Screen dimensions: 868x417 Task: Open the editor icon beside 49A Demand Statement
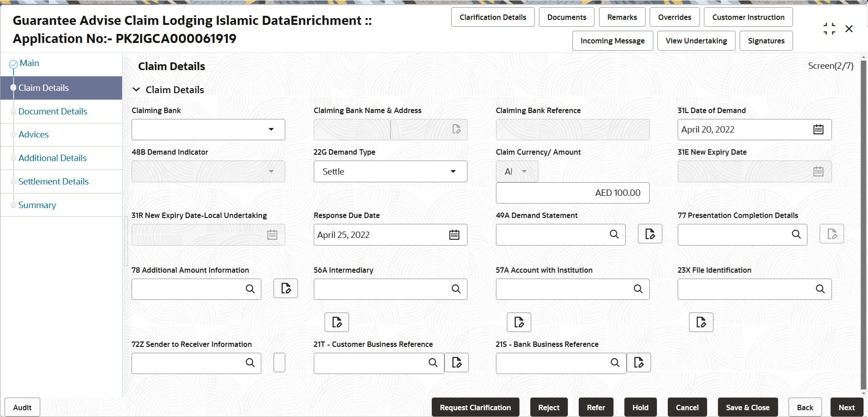650,234
